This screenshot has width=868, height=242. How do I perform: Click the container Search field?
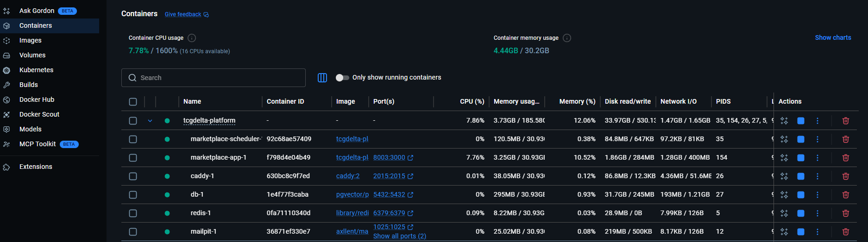click(214, 78)
